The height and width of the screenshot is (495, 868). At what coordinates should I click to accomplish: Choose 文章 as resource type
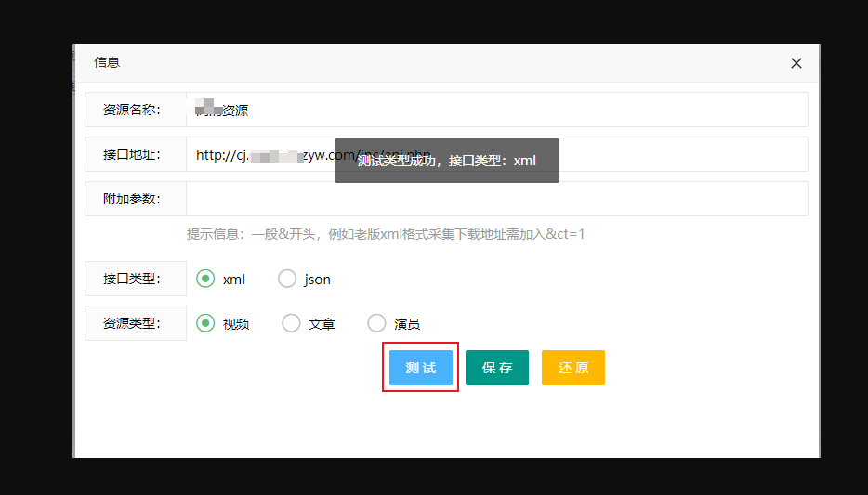coord(292,323)
